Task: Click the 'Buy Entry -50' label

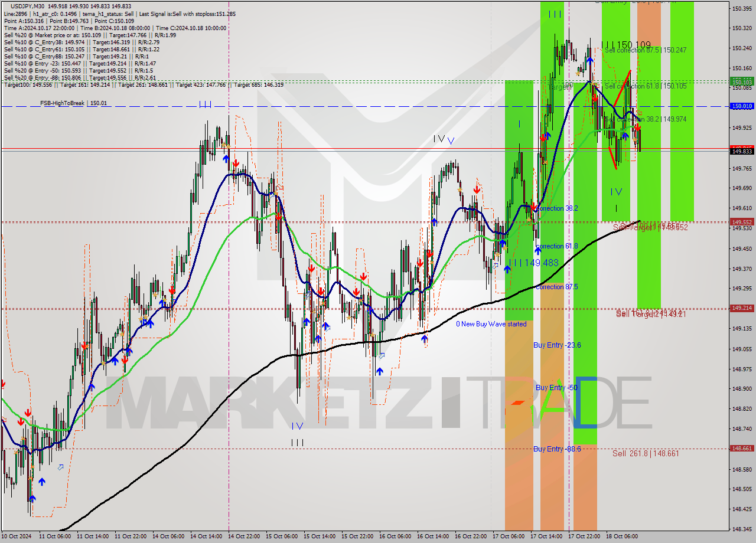Action: pos(556,387)
